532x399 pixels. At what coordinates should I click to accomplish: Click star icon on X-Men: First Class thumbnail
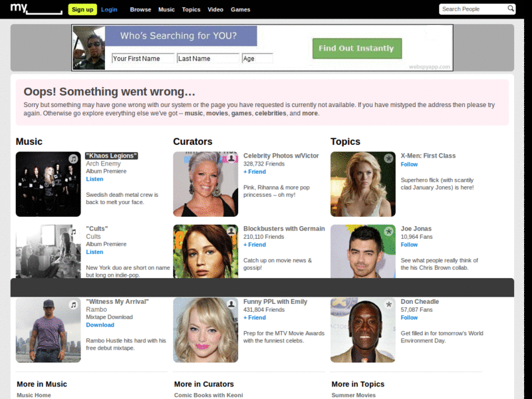388,158
